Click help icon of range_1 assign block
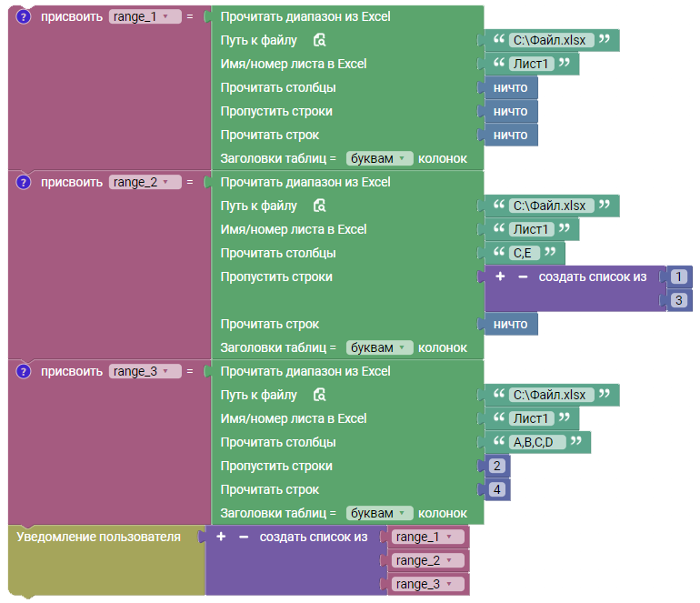Image resolution: width=700 pixels, height=603 pixels. coord(24,17)
